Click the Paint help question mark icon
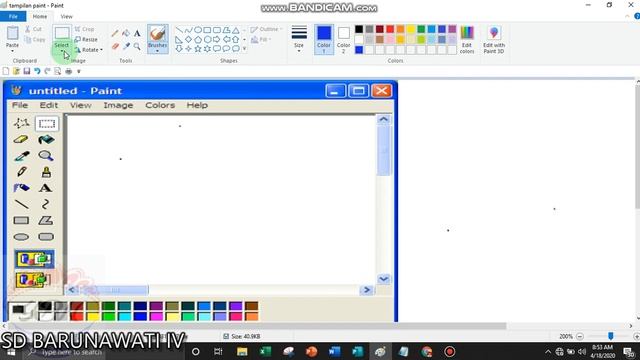640x360 pixels. [x=637, y=16]
